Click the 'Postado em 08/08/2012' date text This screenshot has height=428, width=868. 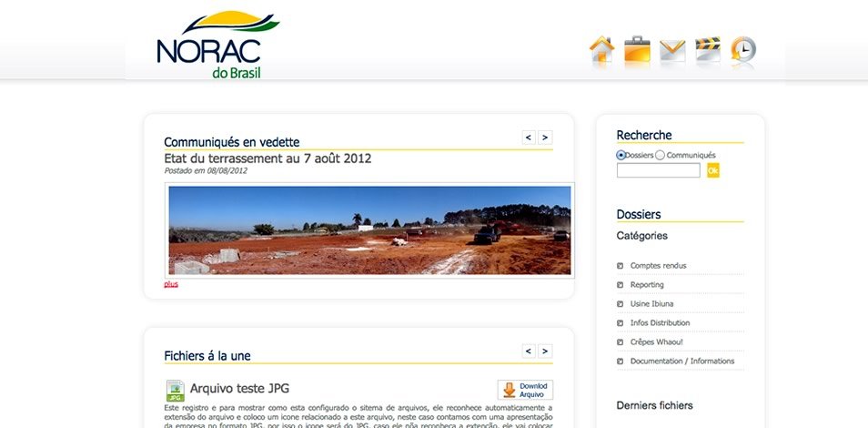(x=206, y=171)
